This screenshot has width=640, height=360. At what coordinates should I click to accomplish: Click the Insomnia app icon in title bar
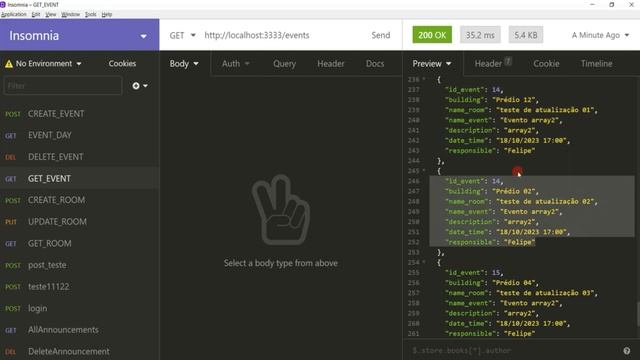[3, 4]
